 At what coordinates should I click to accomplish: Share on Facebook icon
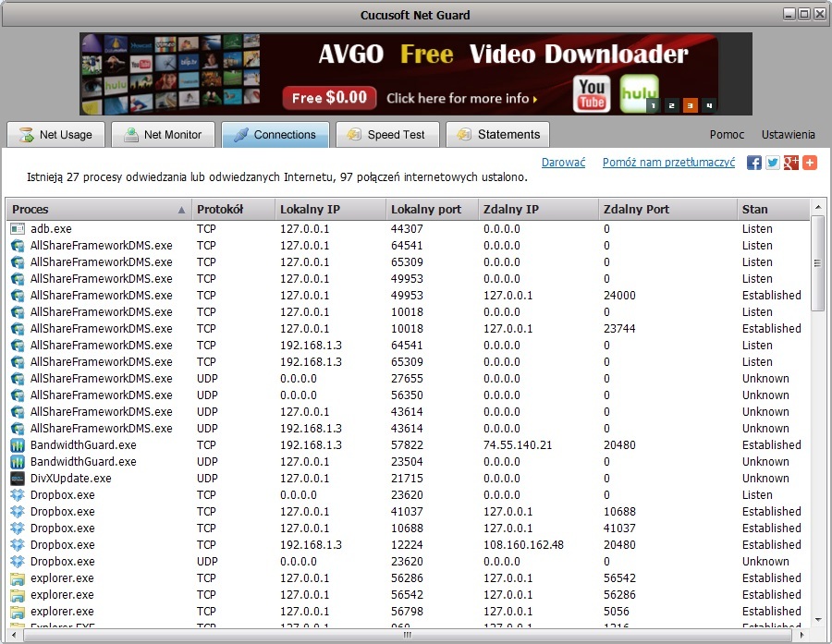(x=754, y=163)
